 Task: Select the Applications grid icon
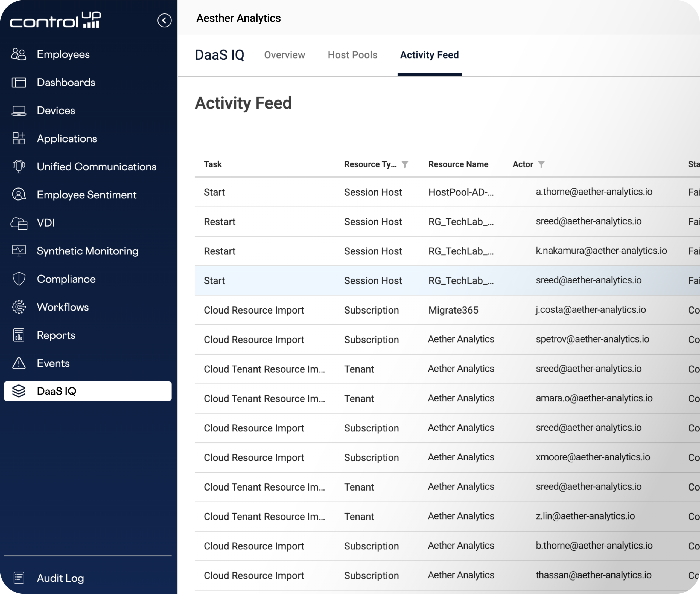point(19,138)
